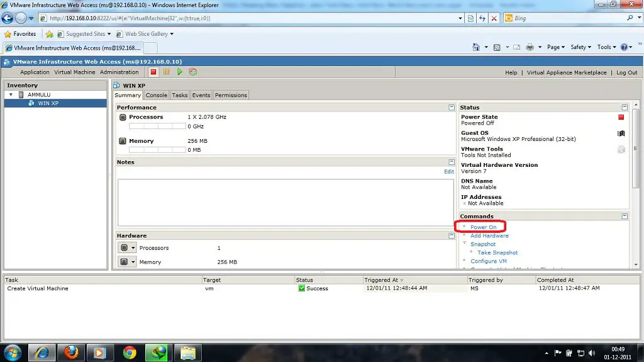Open the Tools menu in IE
This screenshot has height=362, width=644.
click(607, 47)
